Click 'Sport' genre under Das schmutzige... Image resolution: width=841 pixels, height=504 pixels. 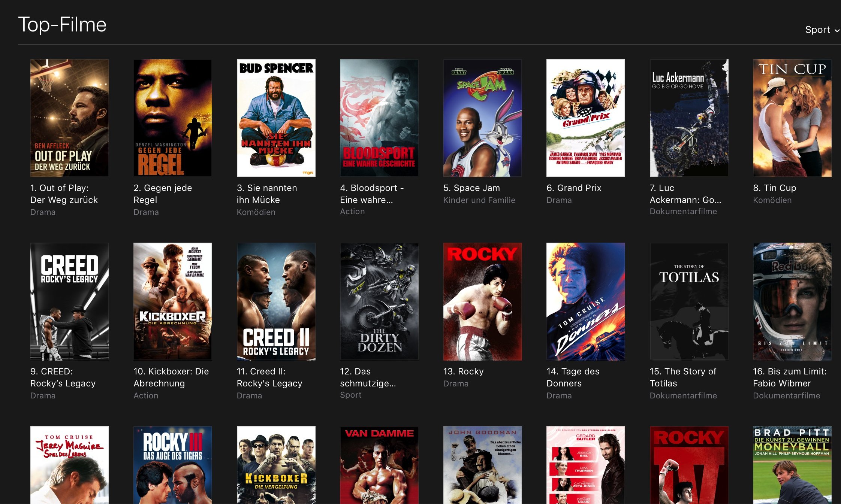(351, 395)
